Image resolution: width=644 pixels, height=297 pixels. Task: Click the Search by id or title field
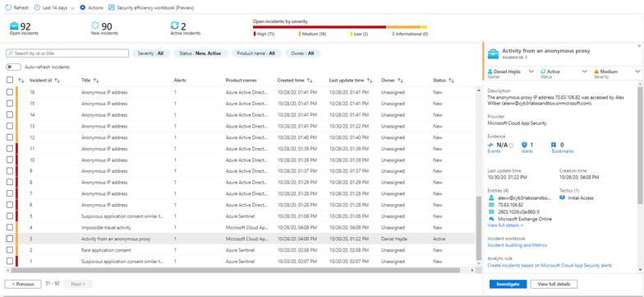tap(67, 53)
